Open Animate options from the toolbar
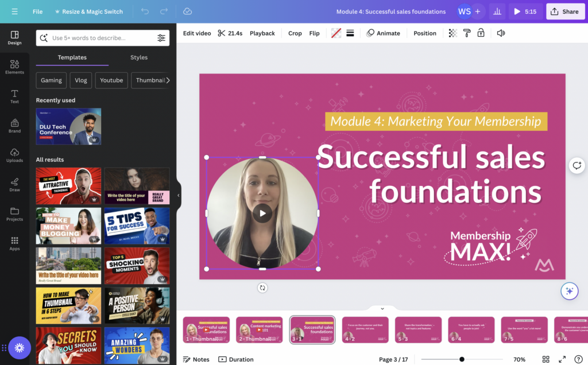The height and width of the screenshot is (365, 588). coord(384,33)
